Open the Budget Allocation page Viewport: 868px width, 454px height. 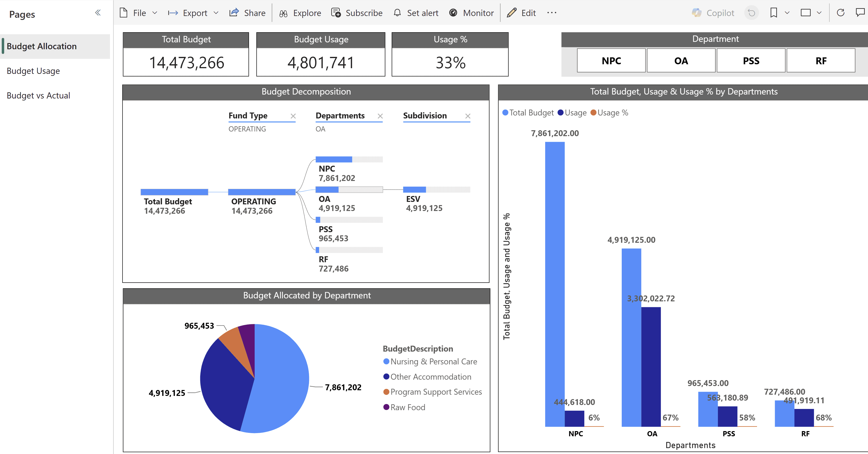(55, 46)
